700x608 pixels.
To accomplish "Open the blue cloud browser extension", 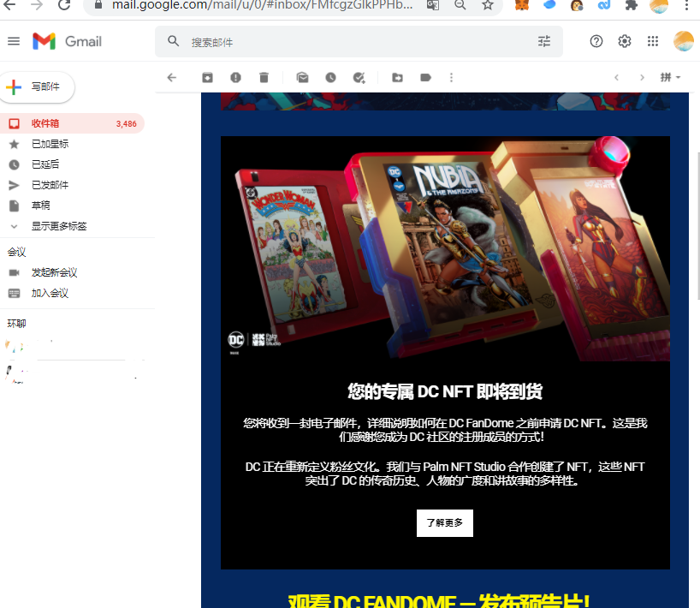I will pos(549,5).
